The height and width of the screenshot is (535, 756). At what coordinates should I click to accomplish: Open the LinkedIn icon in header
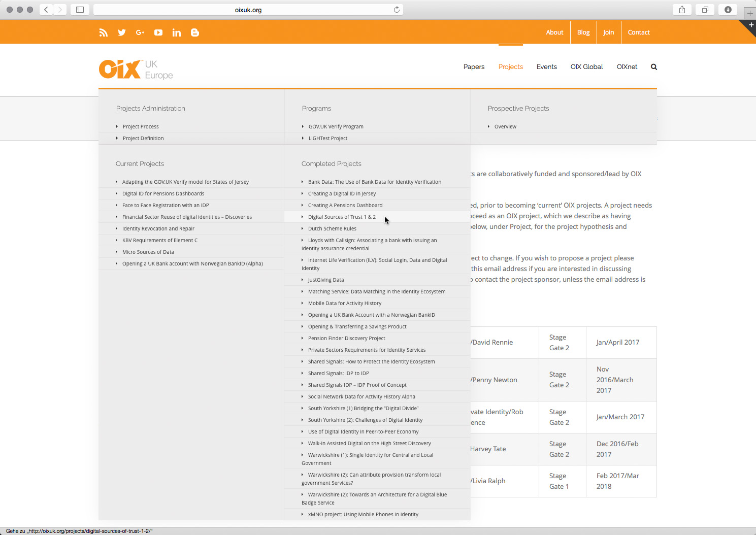coord(177,32)
